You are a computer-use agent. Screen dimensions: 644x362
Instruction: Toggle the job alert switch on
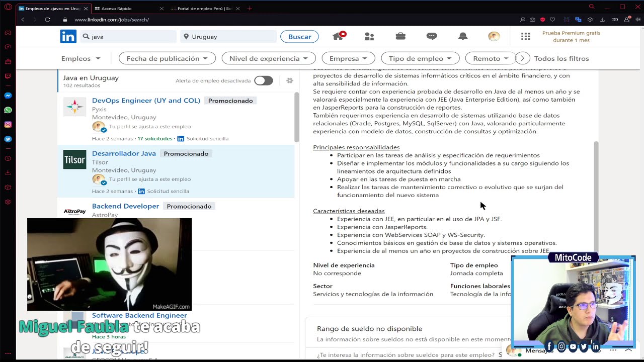point(263,80)
